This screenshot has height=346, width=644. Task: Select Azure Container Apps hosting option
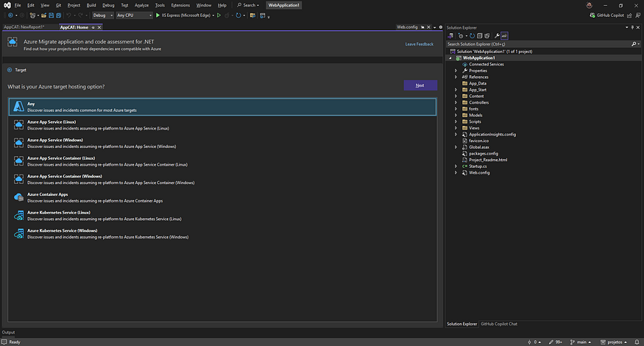(47, 194)
